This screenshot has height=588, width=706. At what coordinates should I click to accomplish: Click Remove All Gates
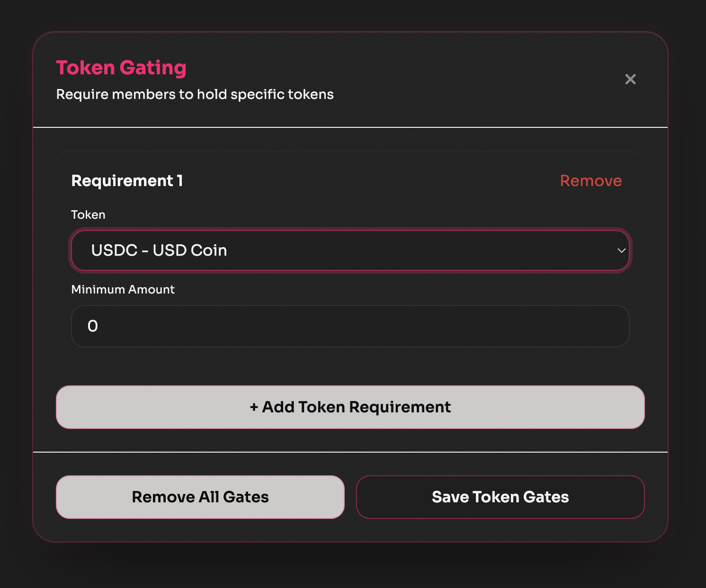click(x=200, y=497)
